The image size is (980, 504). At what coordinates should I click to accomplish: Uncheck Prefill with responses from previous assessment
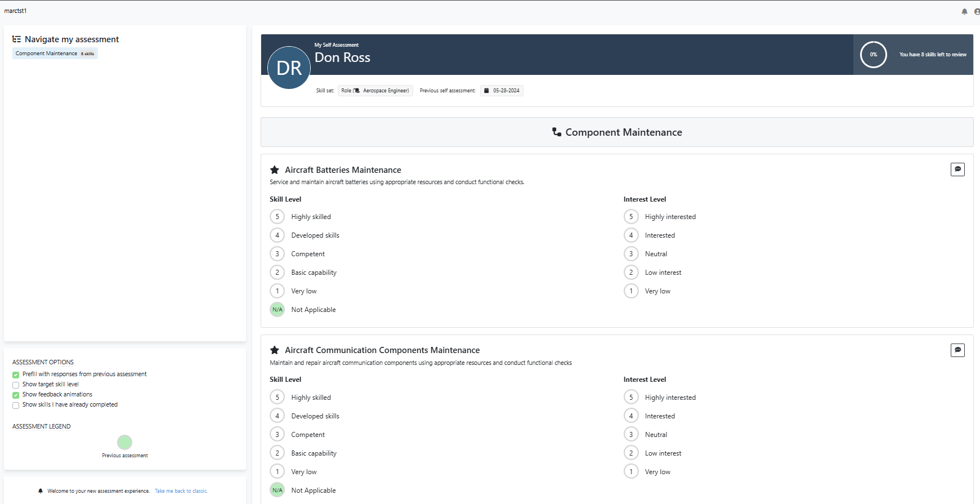coord(16,375)
